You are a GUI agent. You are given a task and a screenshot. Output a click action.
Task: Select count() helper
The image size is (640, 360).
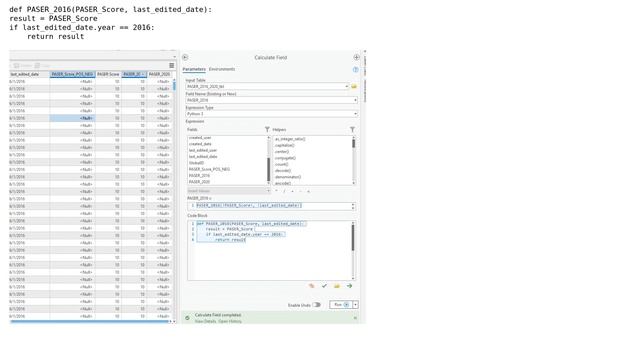pos(281,164)
